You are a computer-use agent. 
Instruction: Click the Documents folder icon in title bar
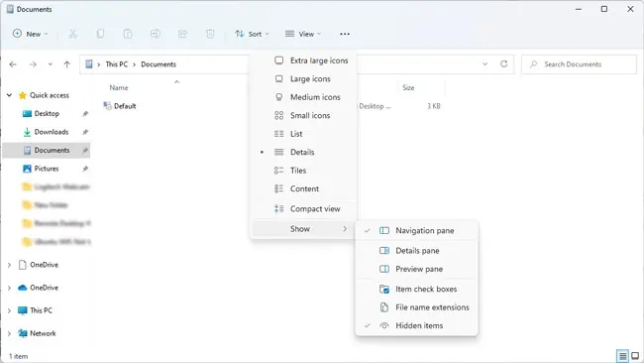click(x=10, y=9)
